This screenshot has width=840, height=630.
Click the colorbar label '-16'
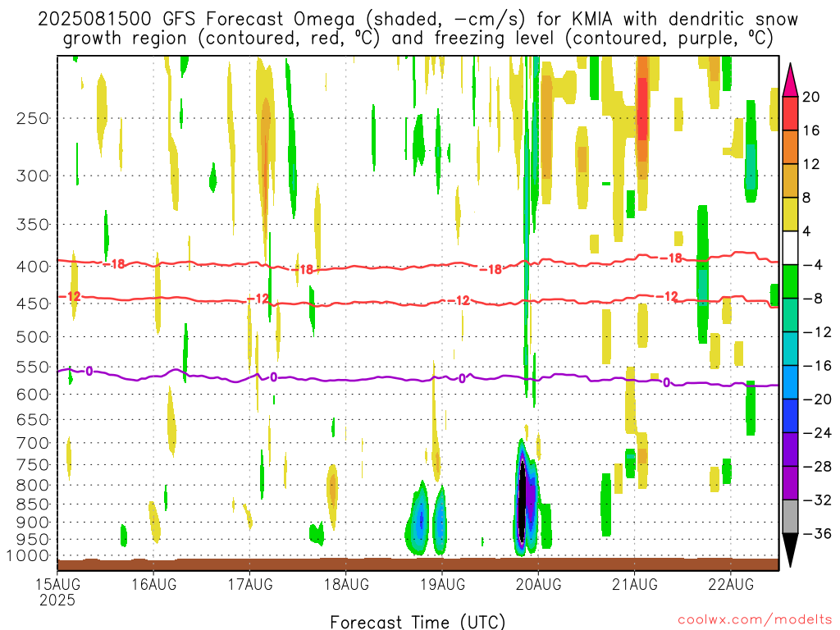(817, 365)
